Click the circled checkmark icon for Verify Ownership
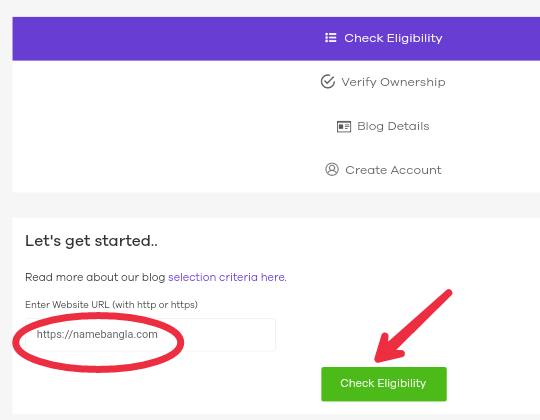This screenshot has height=420, width=540. (x=328, y=82)
